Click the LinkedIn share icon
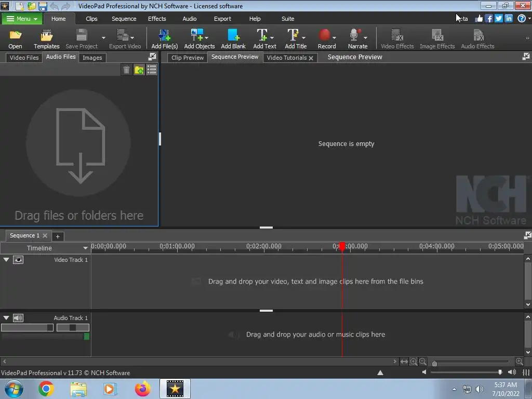 pyautogui.click(x=509, y=18)
